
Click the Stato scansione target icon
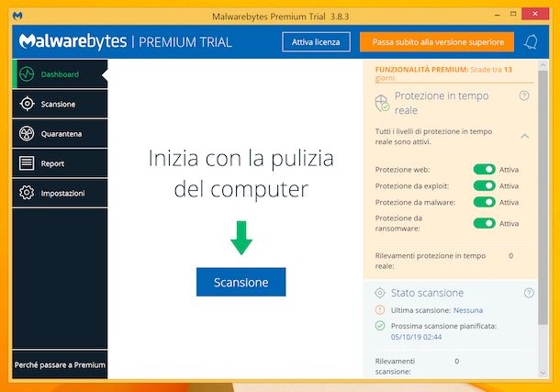[x=380, y=293]
